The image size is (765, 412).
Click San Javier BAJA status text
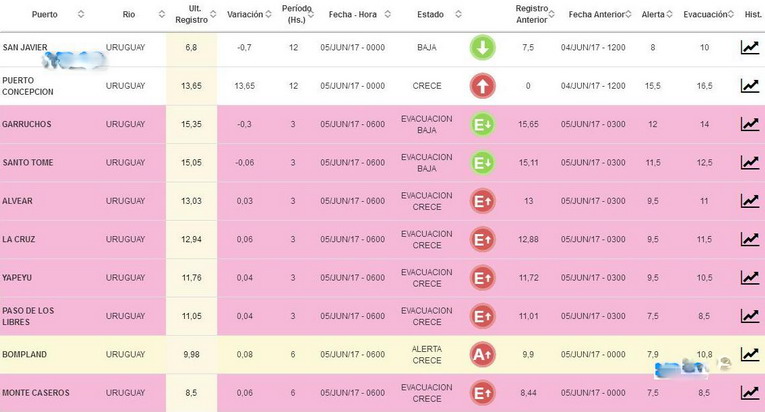point(427,47)
